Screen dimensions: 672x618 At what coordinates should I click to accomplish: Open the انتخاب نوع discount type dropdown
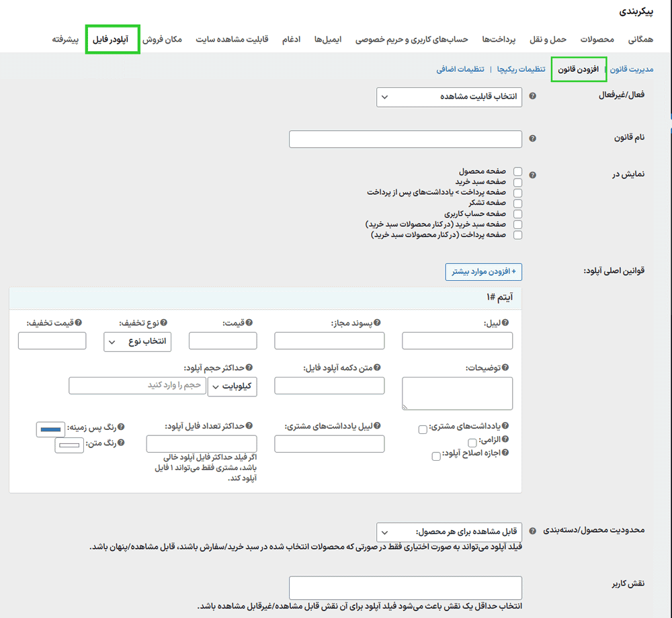pos(137,341)
